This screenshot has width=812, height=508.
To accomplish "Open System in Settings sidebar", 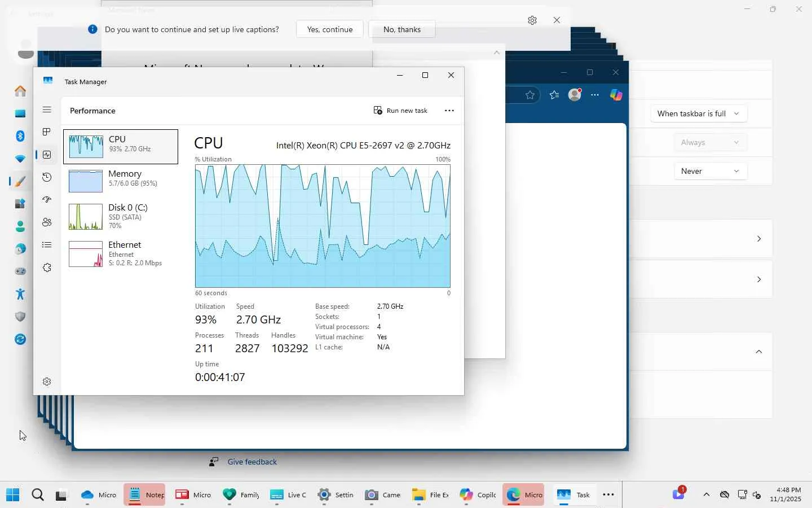I will tap(20, 113).
